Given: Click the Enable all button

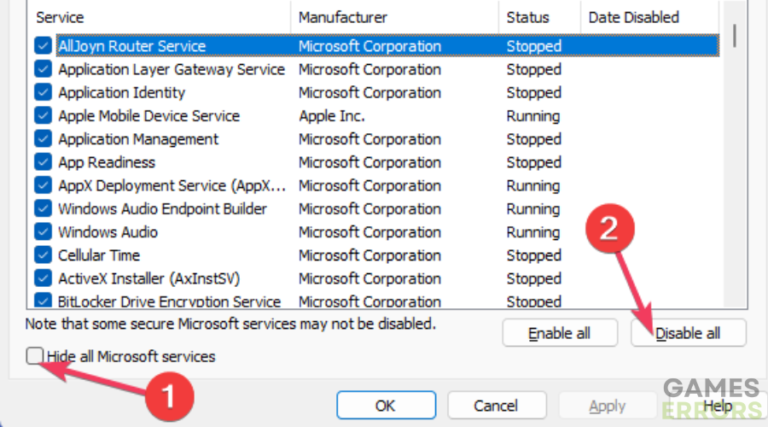Looking at the screenshot, I should pyautogui.click(x=559, y=333).
